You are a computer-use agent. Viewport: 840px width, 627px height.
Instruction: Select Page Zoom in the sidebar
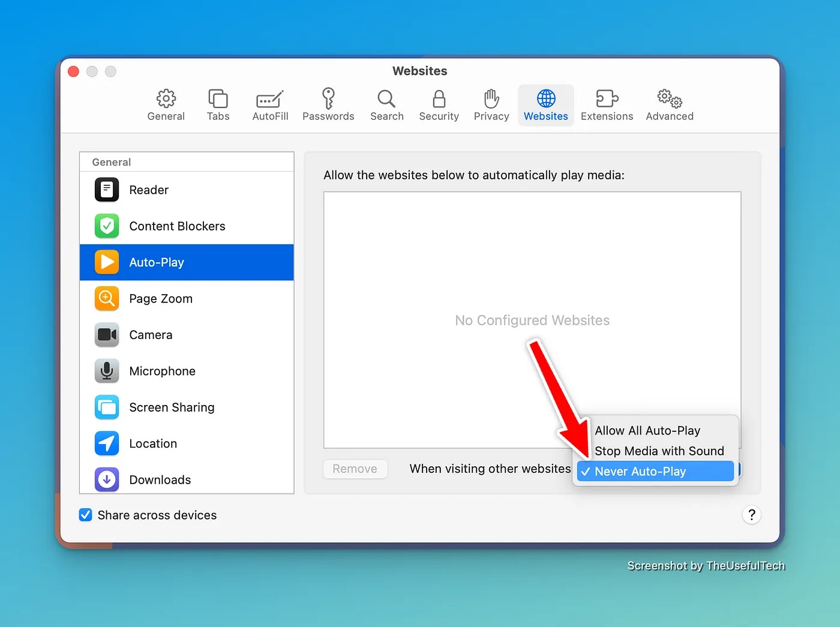pos(187,299)
